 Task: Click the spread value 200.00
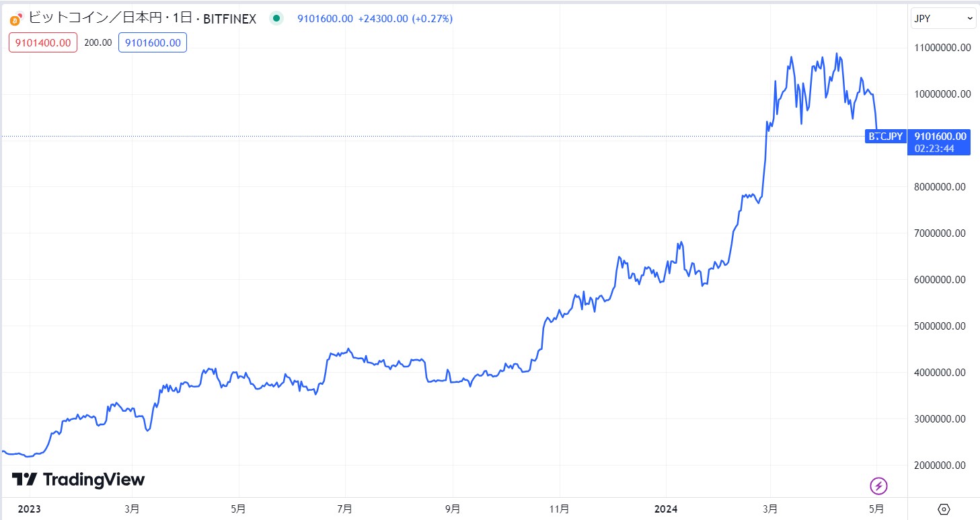[x=98, y=42]
